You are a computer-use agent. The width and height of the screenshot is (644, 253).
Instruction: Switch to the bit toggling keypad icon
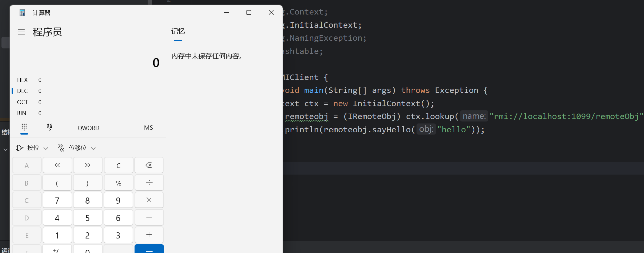coord(50,127)
